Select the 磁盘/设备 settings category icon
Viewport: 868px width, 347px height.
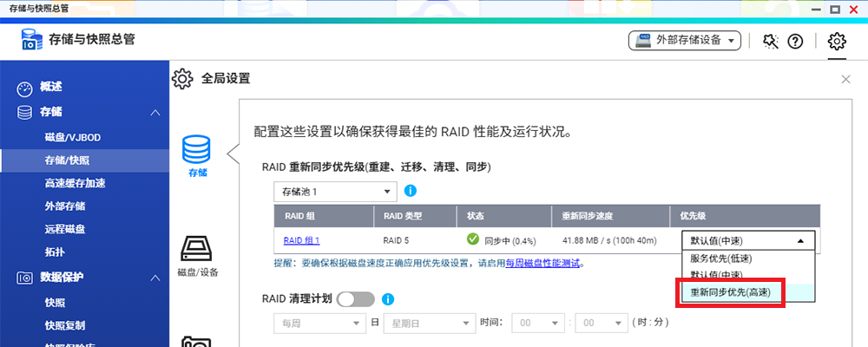pyautogui.click(x=197, y=249)
